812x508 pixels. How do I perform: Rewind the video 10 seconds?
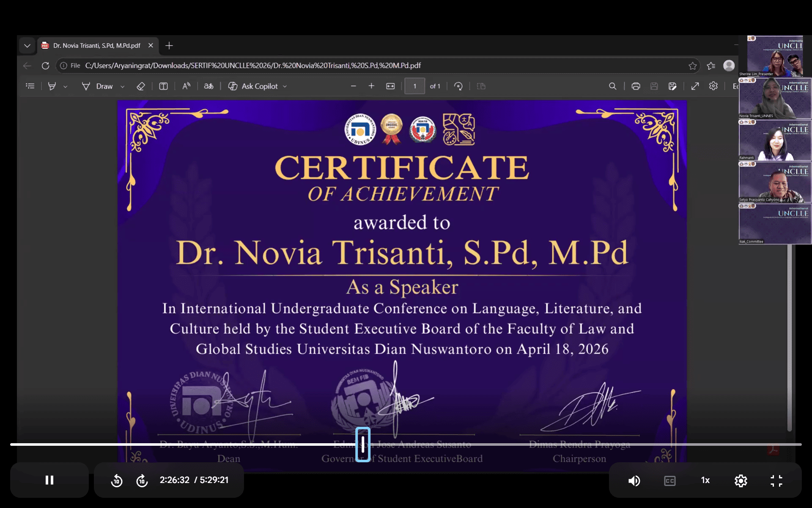tap(117, 480)
